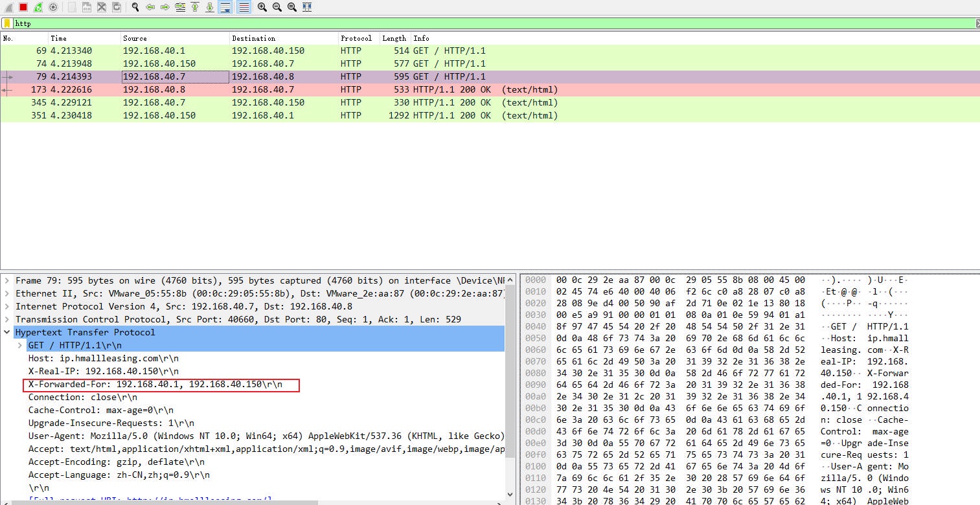Toggle auto-scroll during live capture
Screen dimensions: 980x505
[x=225, y=7]
